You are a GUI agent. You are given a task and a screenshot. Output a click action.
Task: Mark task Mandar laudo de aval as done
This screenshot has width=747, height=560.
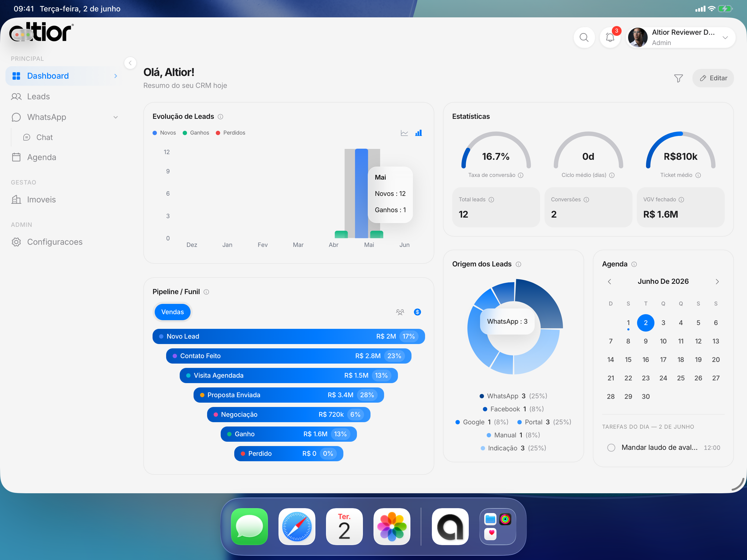click(611, 448)
